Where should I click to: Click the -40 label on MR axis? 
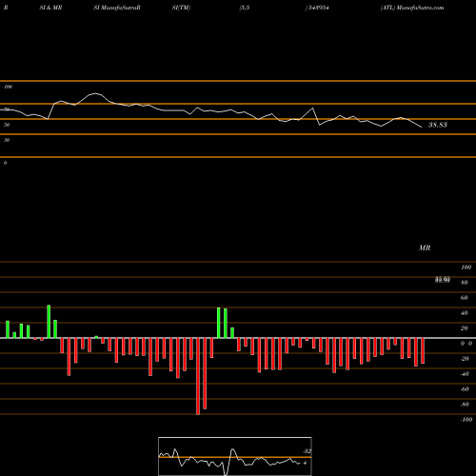(465, 374)
